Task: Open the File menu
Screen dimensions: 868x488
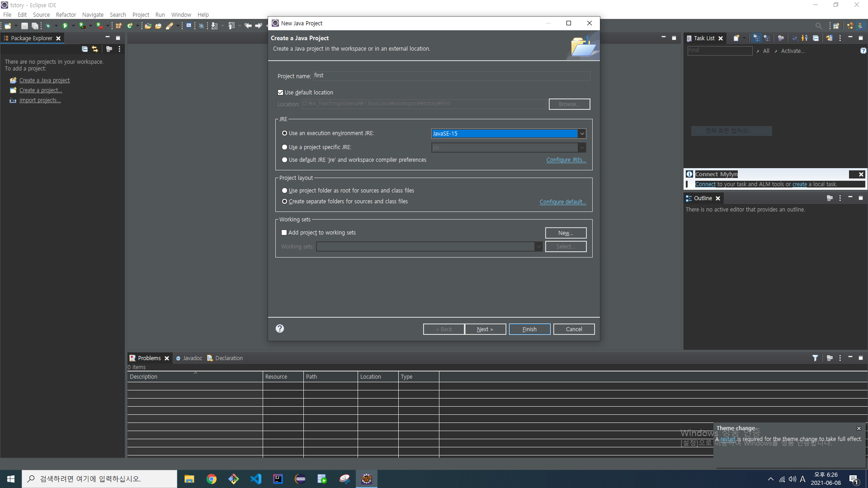Action: [x=7, y=15]
